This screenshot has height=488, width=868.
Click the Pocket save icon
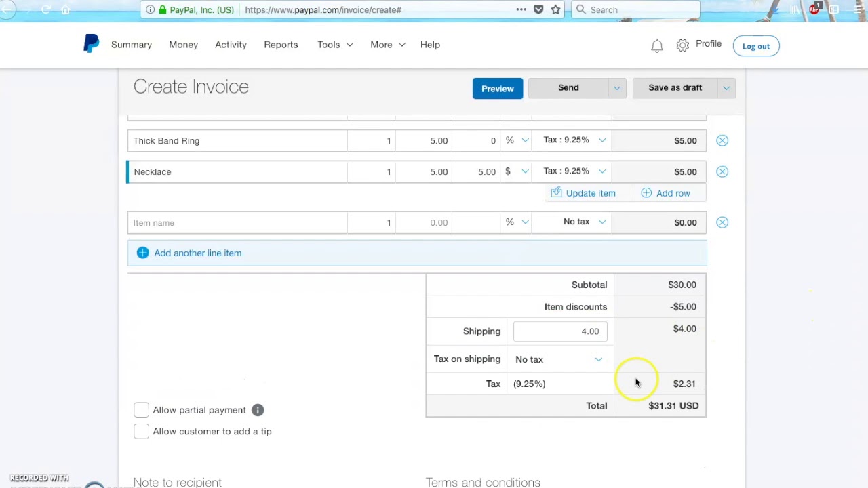(x=538, y=9)
